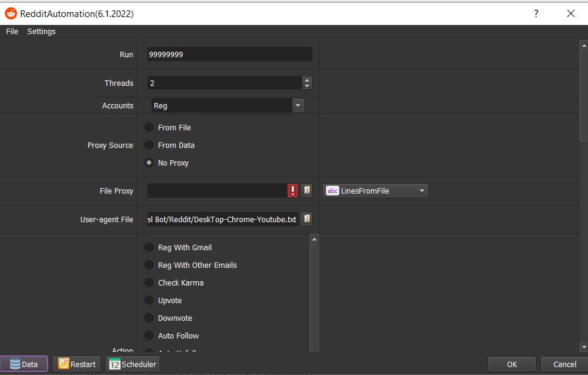
Task: Confirm with the OK button
Action: pos(512,364)
